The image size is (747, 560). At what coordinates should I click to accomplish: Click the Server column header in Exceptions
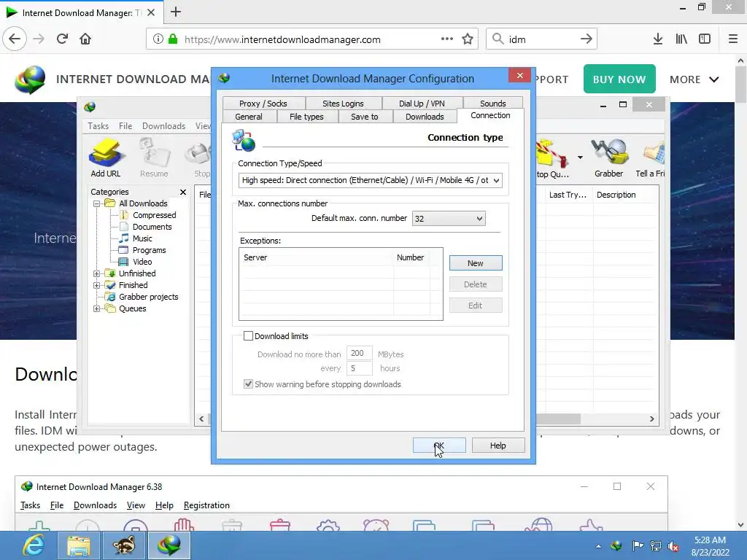coord(317,257)
